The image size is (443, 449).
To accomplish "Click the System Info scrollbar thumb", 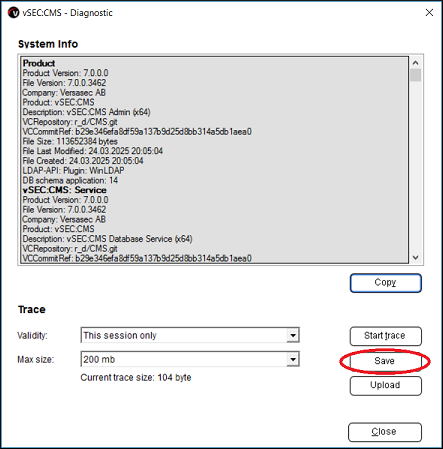I will coord(415,75).
